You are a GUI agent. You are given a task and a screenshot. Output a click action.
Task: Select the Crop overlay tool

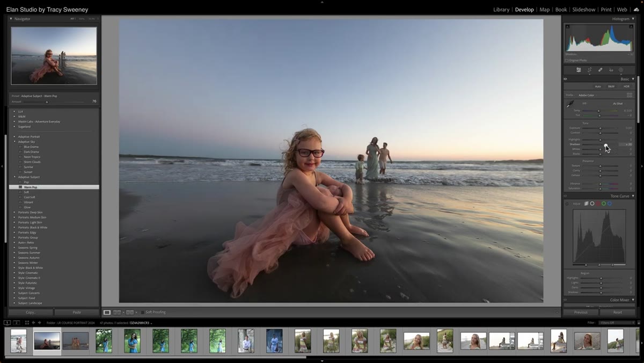(x=589, y=70)
